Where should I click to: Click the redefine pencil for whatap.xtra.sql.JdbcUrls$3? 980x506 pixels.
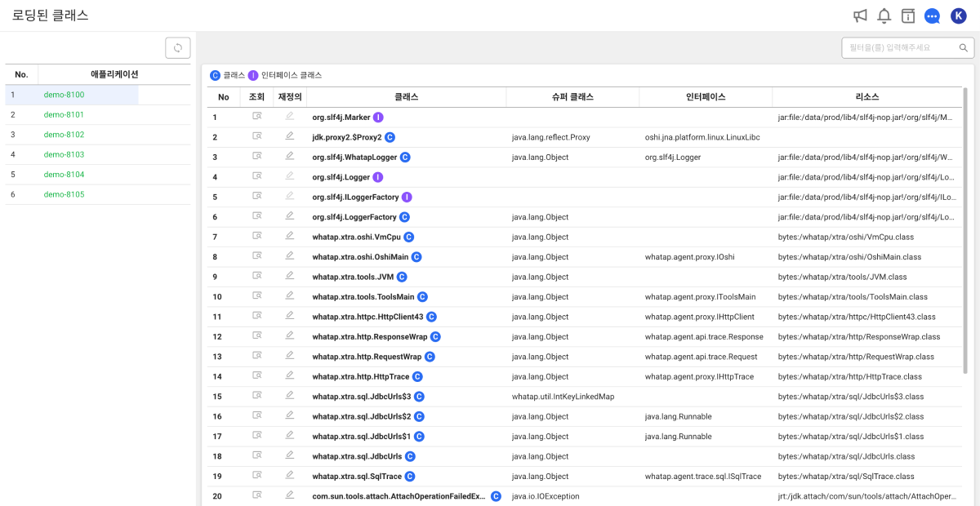click(289, 396)
